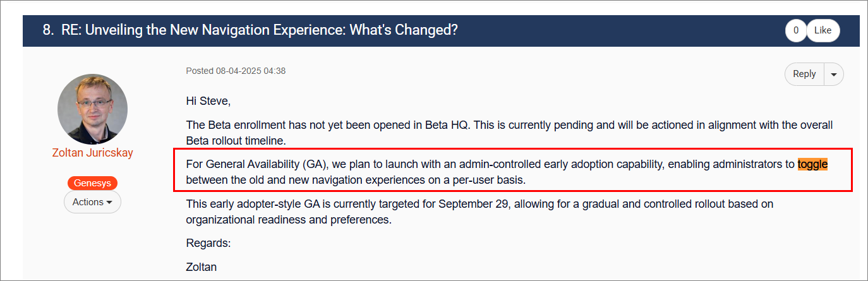Open the post title about New Navigation Experience
The image size is (868, 281).
pyautogui.click(x=259, y=30)
